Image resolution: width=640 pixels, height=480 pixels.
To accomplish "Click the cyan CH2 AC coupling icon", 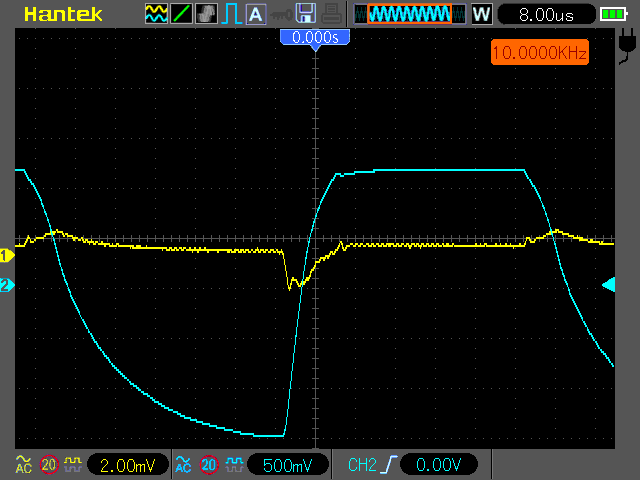I will coord(183,465).
